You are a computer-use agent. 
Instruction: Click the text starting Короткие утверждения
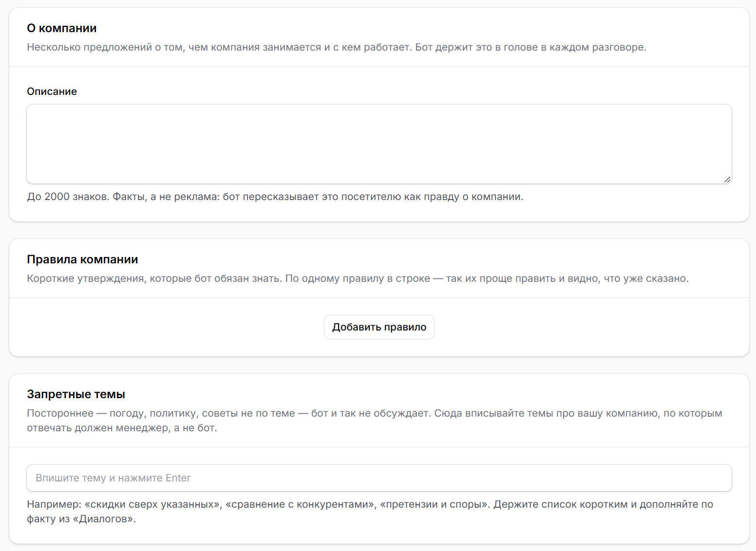pos(358,278)
